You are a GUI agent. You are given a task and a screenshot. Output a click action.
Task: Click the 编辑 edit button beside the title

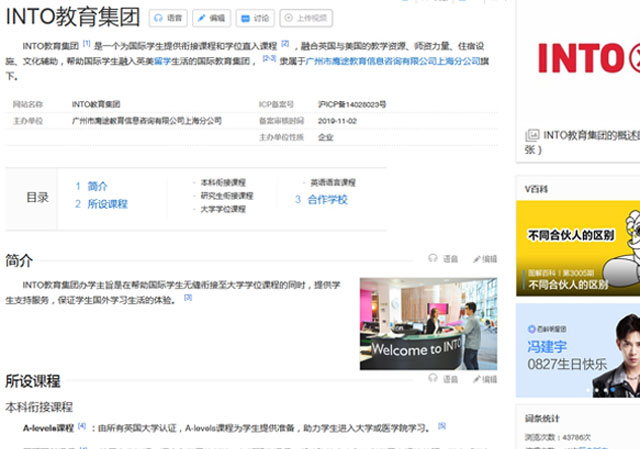coord(211,18)
